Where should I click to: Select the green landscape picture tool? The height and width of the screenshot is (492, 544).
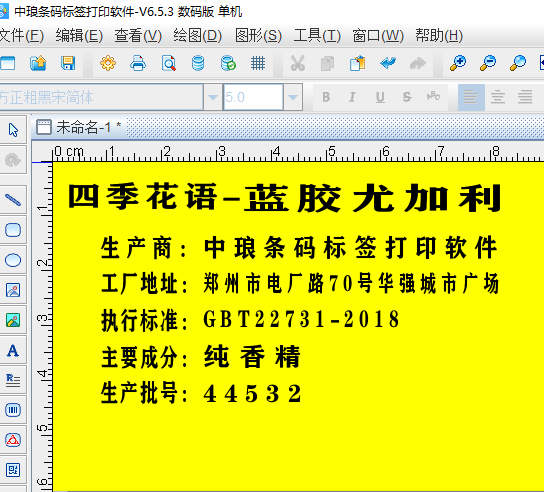13,320
